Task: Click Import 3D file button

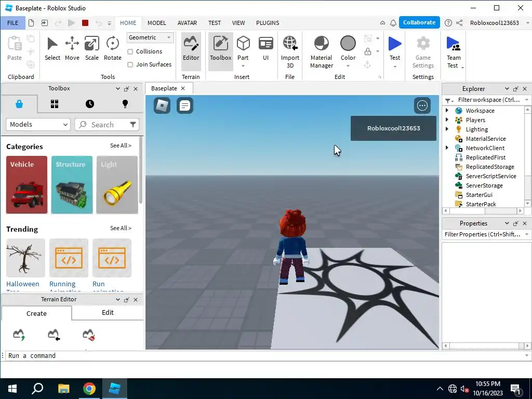Action: click(290, 51)
